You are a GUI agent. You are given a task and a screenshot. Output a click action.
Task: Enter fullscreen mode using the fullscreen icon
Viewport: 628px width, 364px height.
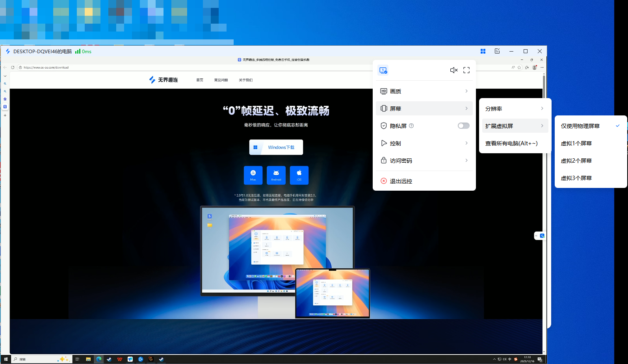pos(466,70)
